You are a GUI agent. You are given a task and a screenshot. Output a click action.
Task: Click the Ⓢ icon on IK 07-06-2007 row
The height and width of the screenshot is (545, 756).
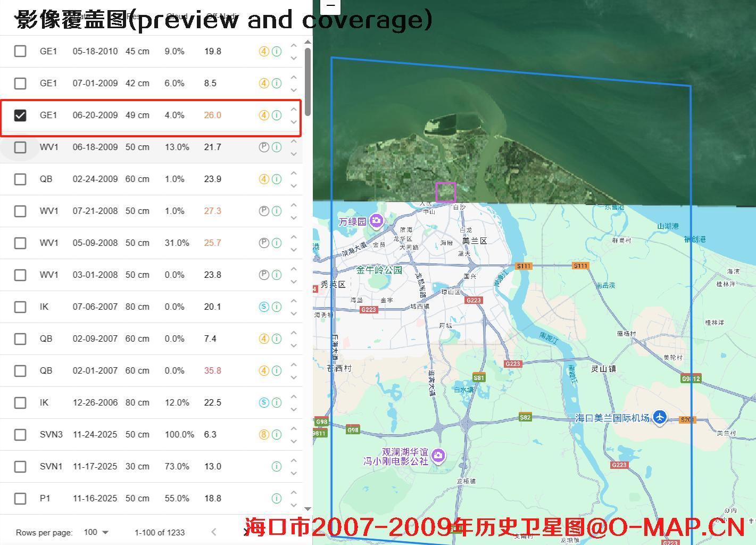263,307
